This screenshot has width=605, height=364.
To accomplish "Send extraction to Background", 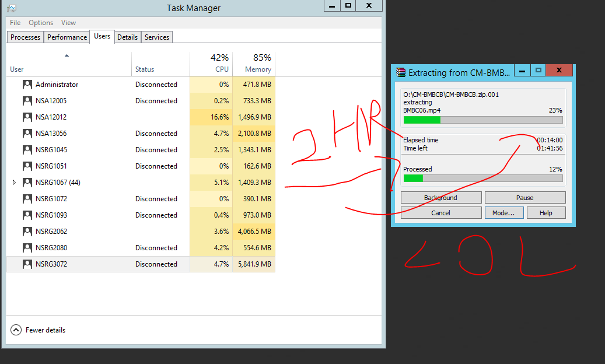I will coord(441,198).
